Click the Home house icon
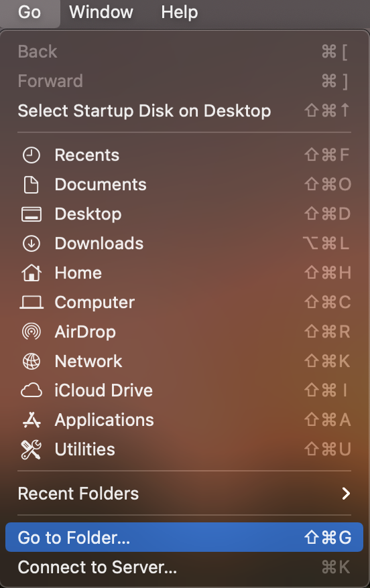This screenshot has width=370, height=588. click(31, 273)
